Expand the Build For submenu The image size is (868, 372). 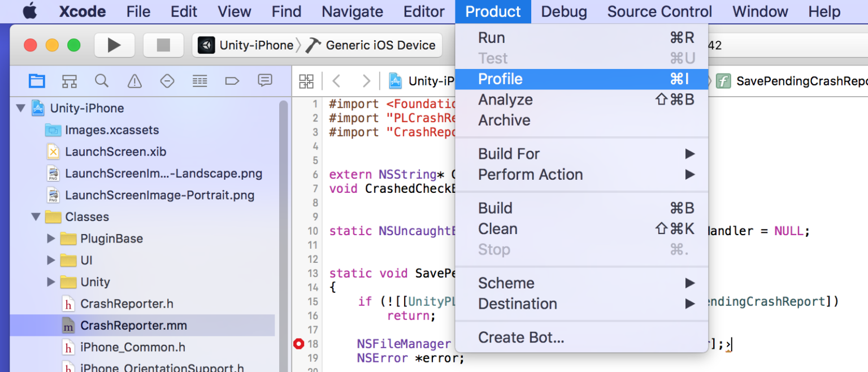point(581,154)
